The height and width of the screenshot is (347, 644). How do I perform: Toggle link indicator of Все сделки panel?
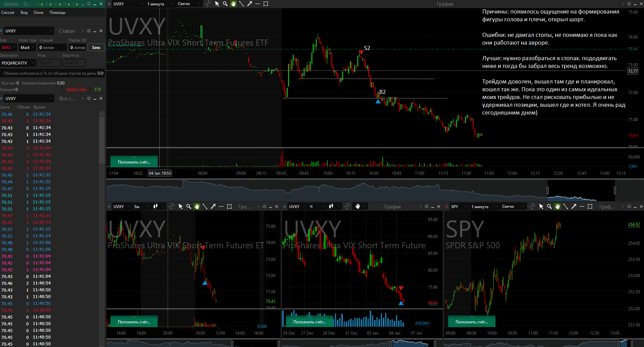tap(1, 98)
